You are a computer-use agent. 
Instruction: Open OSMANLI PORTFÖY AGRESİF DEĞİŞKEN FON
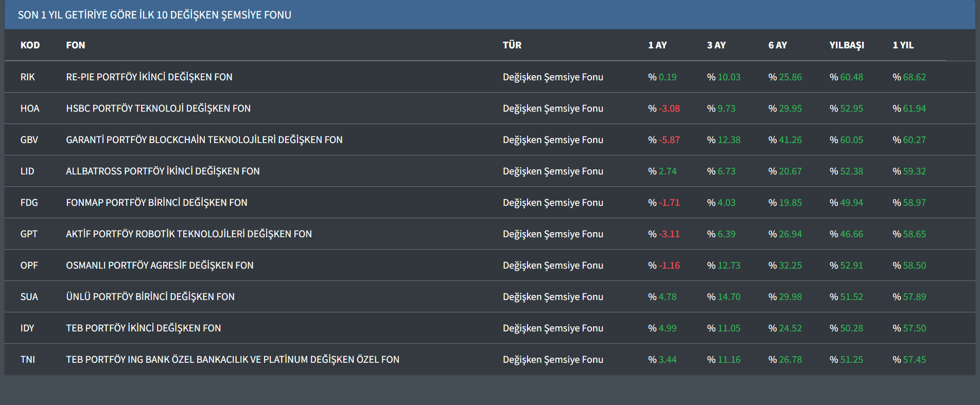tap(160, 266)
